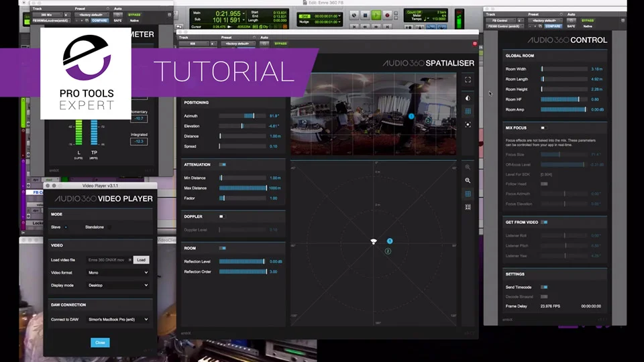Click the focus target icon beside the video

click(x=468, y=125)
